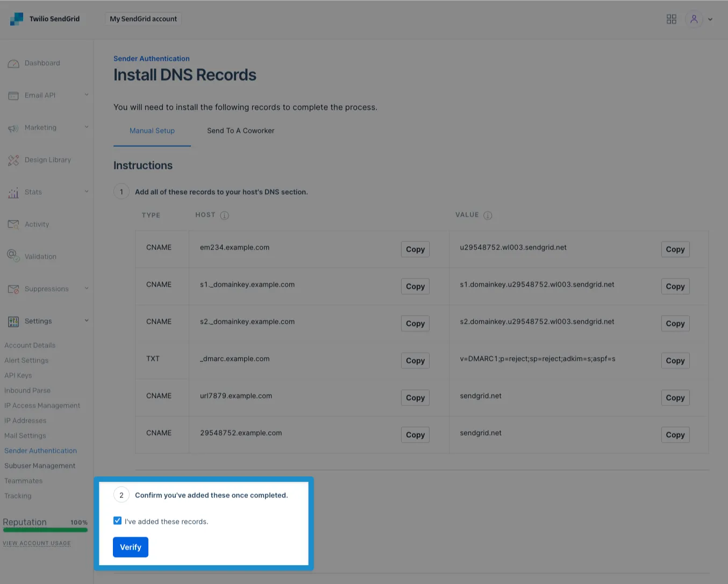Go to Teammates settings page

click(x=24, y=481)
